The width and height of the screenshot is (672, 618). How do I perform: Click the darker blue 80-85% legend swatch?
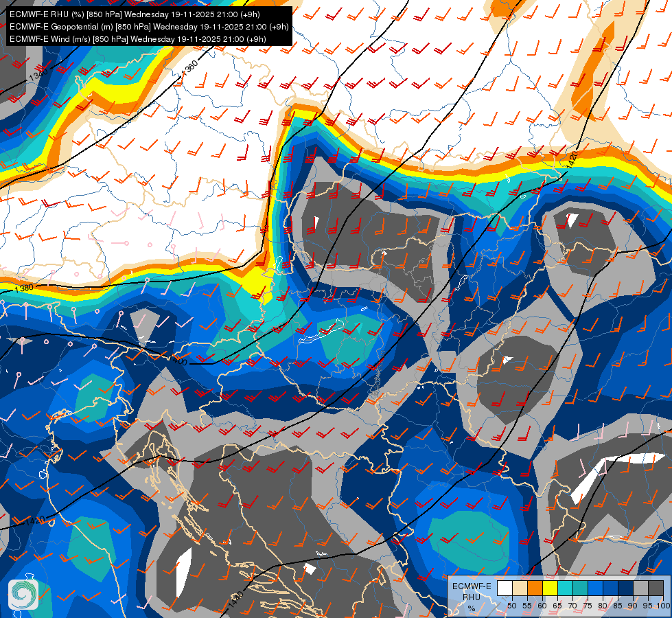coord(611,588)
